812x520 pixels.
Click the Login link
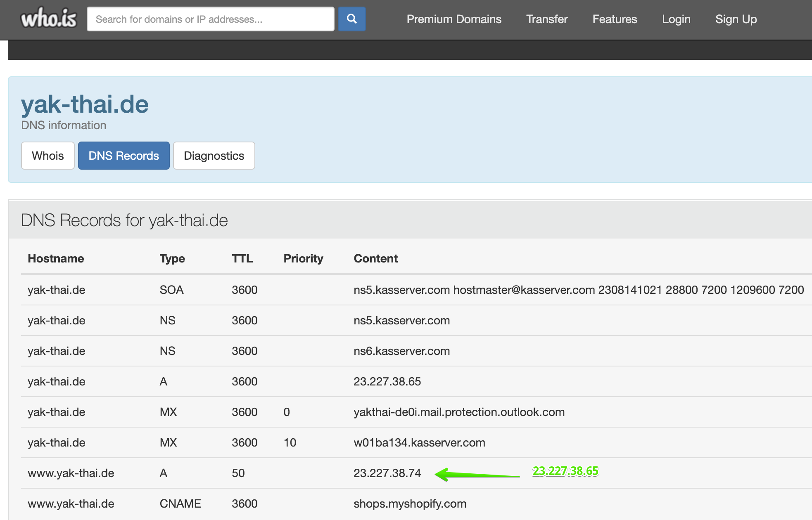click(676, 19)
